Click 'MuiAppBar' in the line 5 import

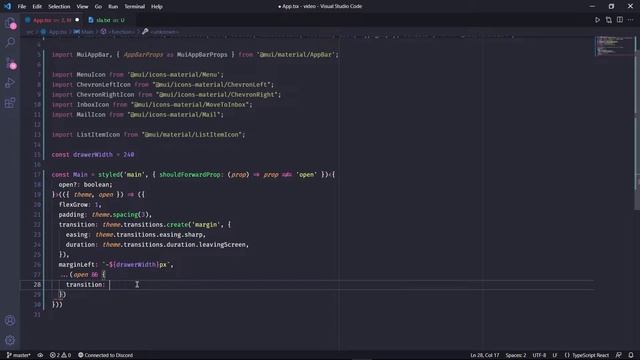[x=93, y=55]
